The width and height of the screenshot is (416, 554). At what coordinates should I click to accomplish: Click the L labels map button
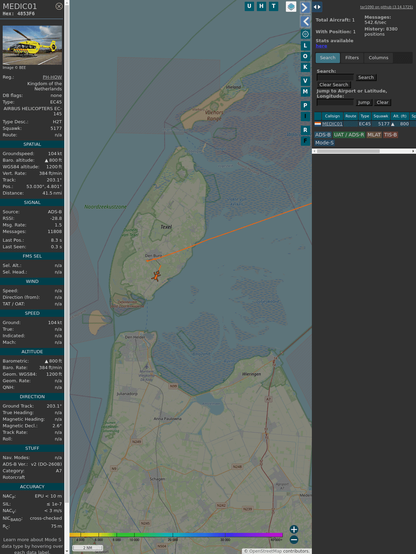click(x=305, y=46)
